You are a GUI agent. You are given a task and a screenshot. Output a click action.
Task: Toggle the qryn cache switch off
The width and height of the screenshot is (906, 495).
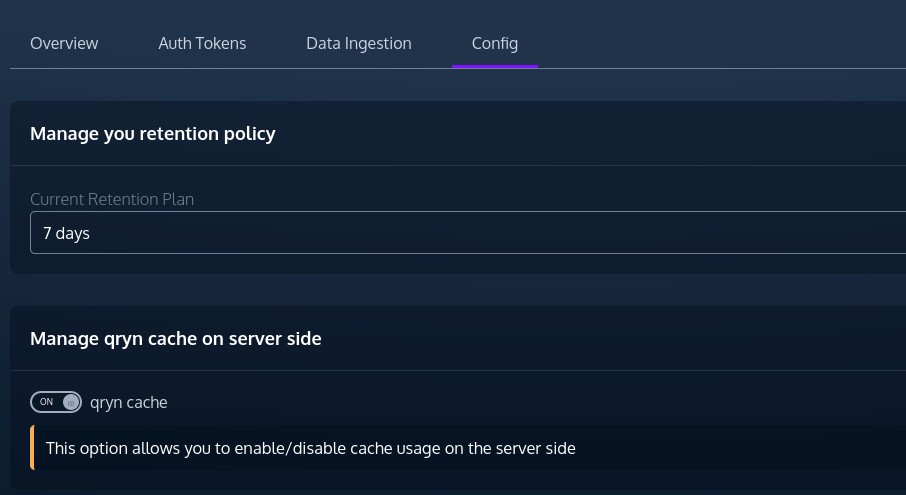pyautogui.click(x=56, y=402)
